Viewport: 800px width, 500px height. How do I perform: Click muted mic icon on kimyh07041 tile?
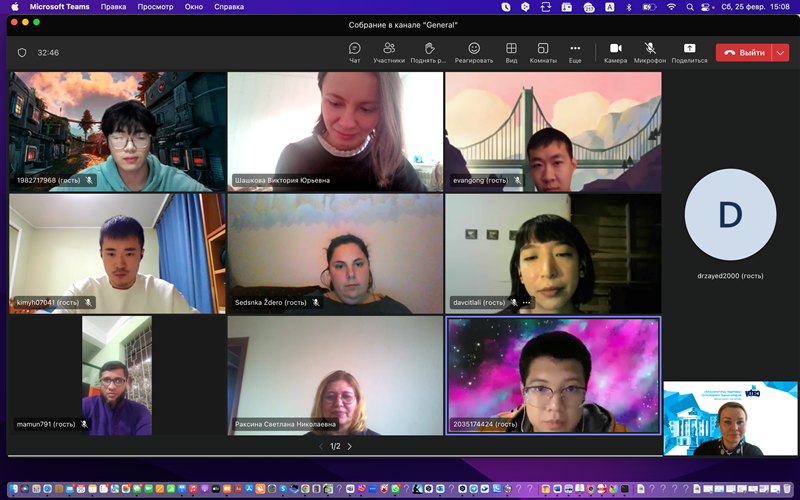tap(88, 303)
